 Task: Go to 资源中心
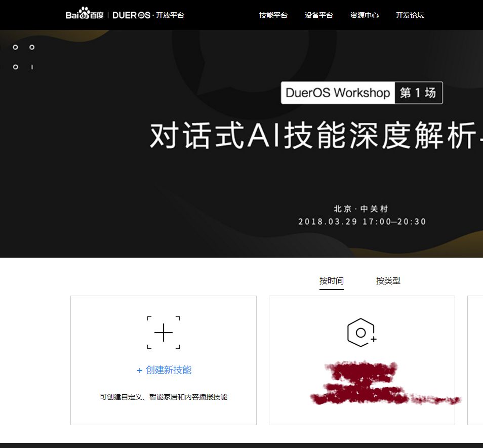(365, 15)
